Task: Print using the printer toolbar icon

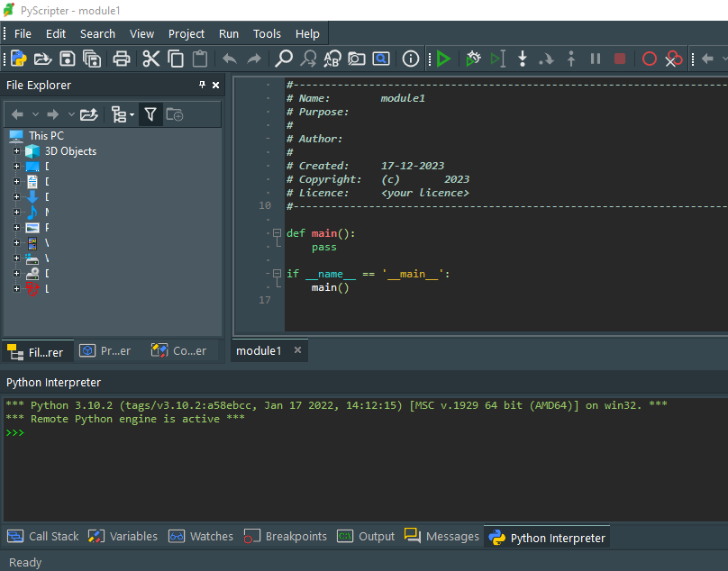Action: 122,59
